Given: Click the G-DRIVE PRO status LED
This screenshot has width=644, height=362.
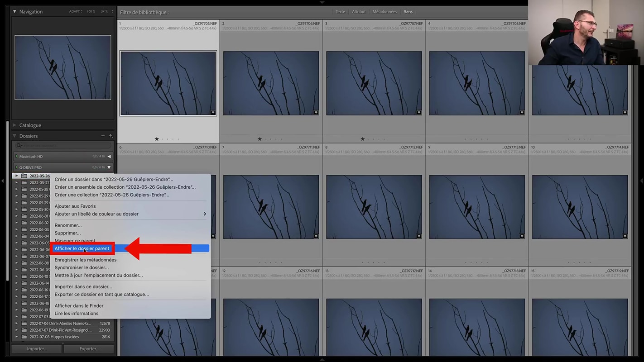Looking at the screenshot, I should pyautogui.click(x=16, y=167).
